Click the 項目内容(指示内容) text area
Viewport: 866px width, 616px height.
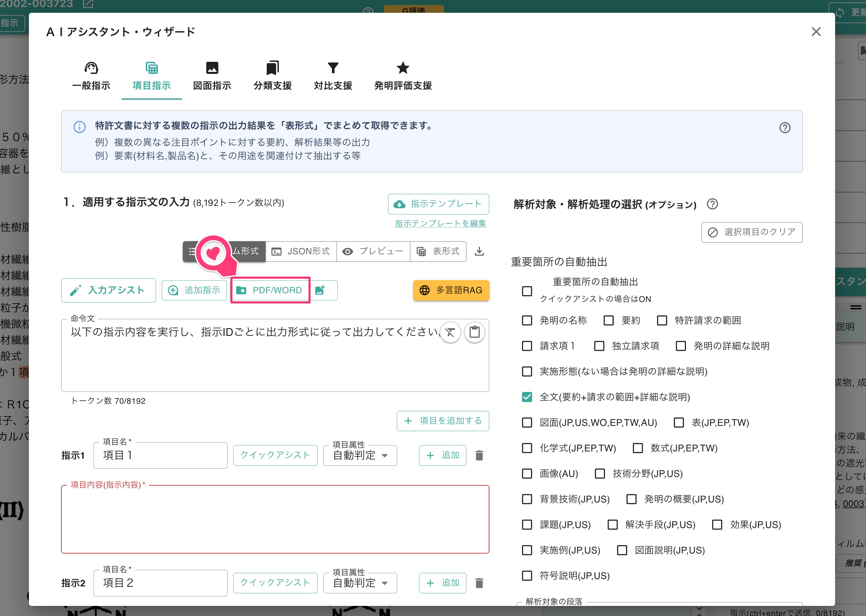pos(275,519)
